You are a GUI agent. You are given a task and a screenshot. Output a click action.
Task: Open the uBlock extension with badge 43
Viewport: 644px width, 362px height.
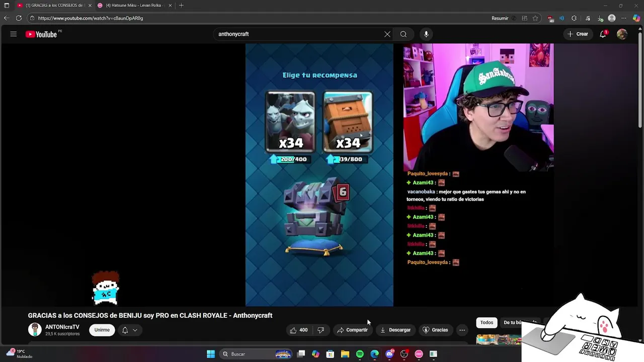click(x=551, y=19)
